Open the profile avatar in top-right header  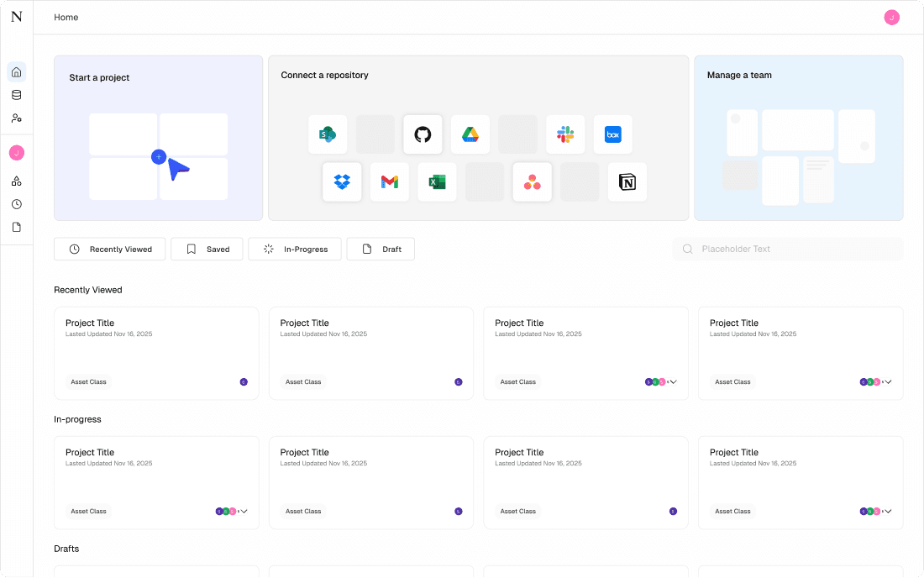[x=891, y=17]
